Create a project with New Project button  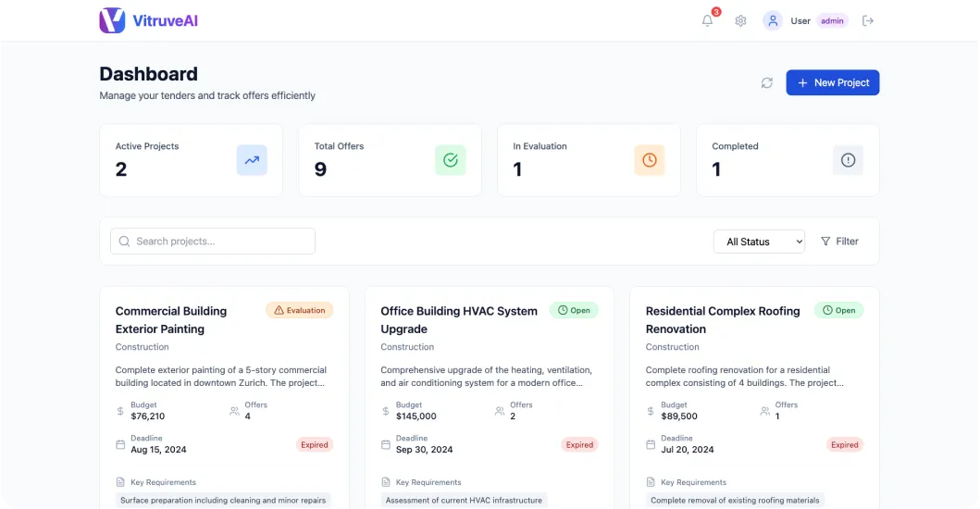tap(833, 82)
